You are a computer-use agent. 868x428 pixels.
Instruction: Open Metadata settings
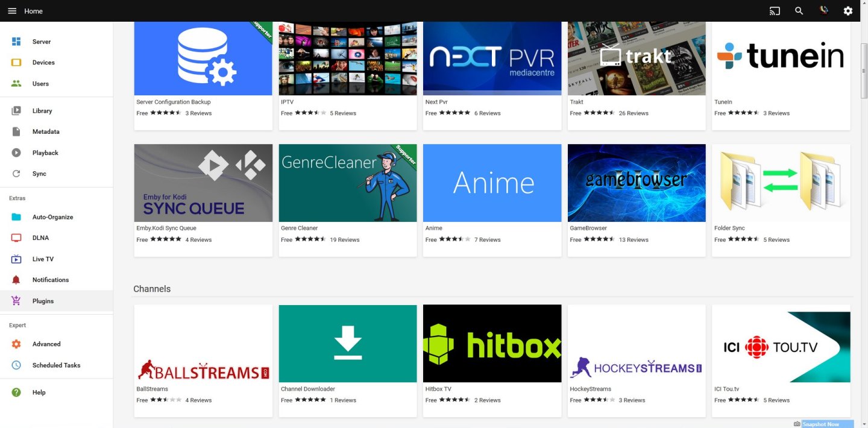click(x=57, y=131)
